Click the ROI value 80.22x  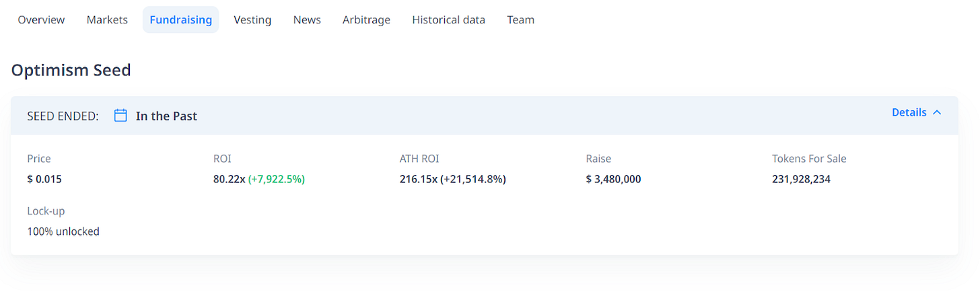[229, 179]
